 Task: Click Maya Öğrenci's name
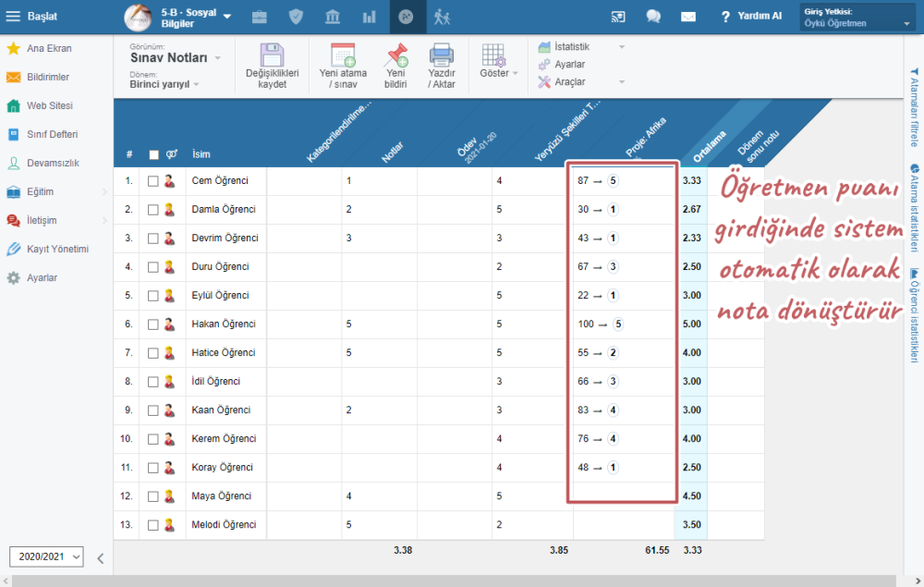[221, 496]
